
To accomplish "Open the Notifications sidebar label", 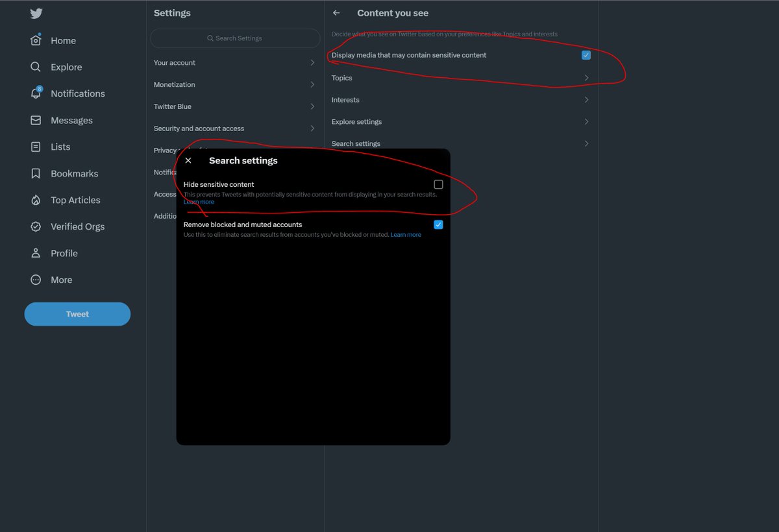I will [x=78, y=93].
